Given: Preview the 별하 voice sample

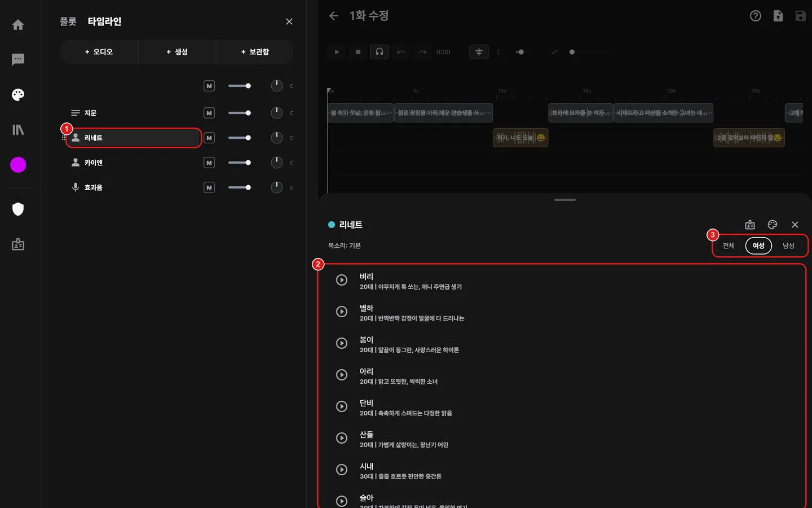Looking at the screenshot, I should [x=342, y=312].
